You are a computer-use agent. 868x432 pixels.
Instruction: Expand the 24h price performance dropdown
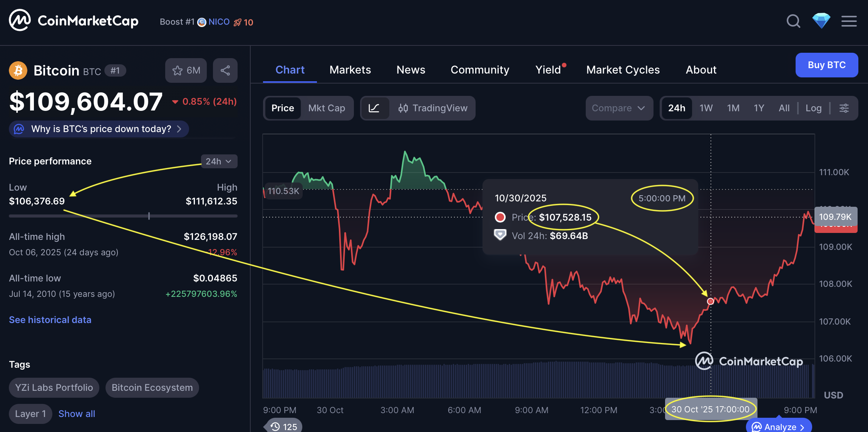(219, 161)
